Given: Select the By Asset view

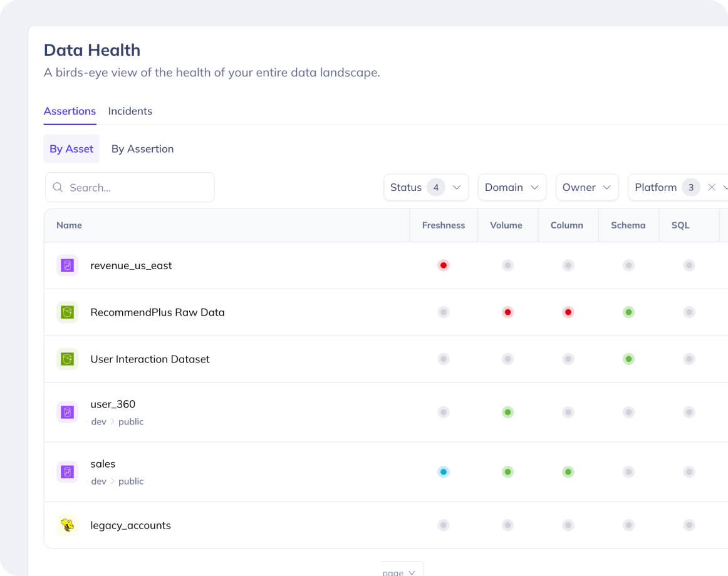Looking at the screenshot, I should [x=71, y=149].
